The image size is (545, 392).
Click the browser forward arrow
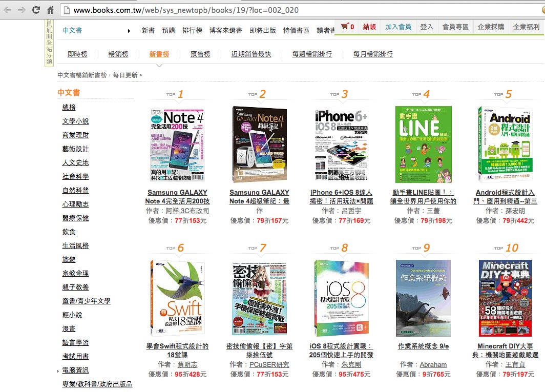[x=22, y=10]
